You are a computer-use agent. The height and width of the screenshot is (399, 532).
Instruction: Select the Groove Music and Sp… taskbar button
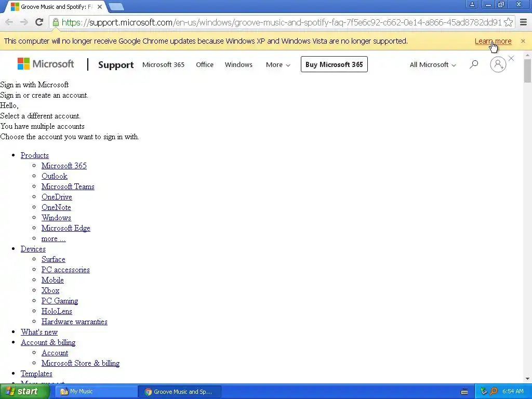tap(180, 392)
